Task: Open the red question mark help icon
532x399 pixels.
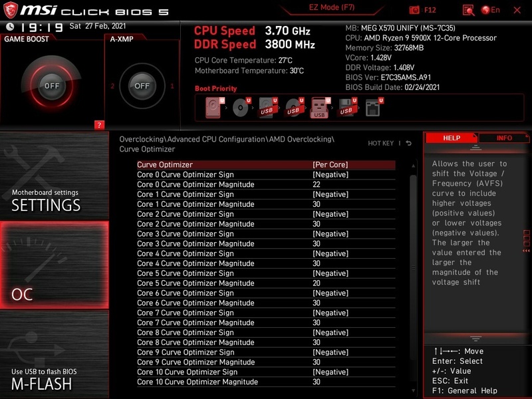Action: tap(99, 125)
